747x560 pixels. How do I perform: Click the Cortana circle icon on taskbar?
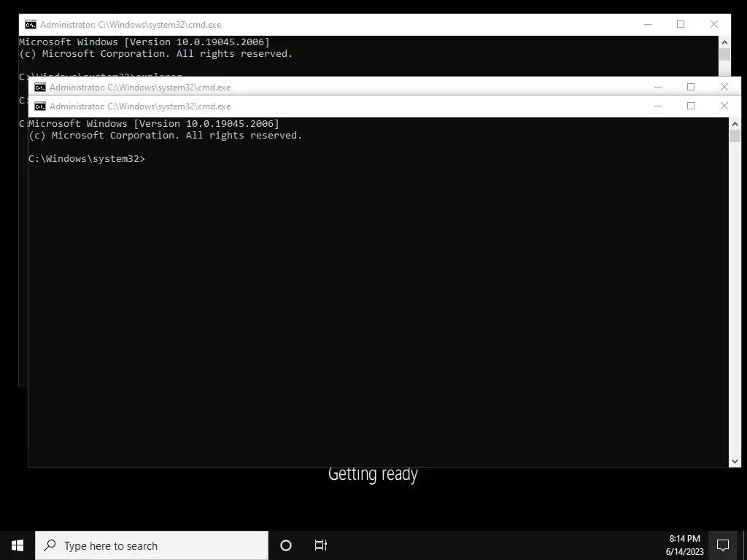click(x=286, y=545)
